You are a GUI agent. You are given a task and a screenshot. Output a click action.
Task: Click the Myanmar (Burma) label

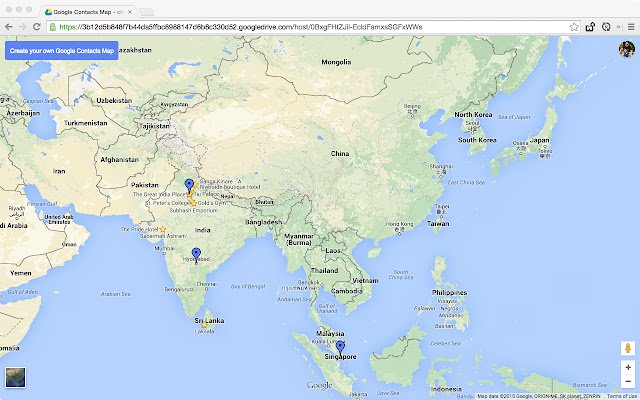coord(299,239)
